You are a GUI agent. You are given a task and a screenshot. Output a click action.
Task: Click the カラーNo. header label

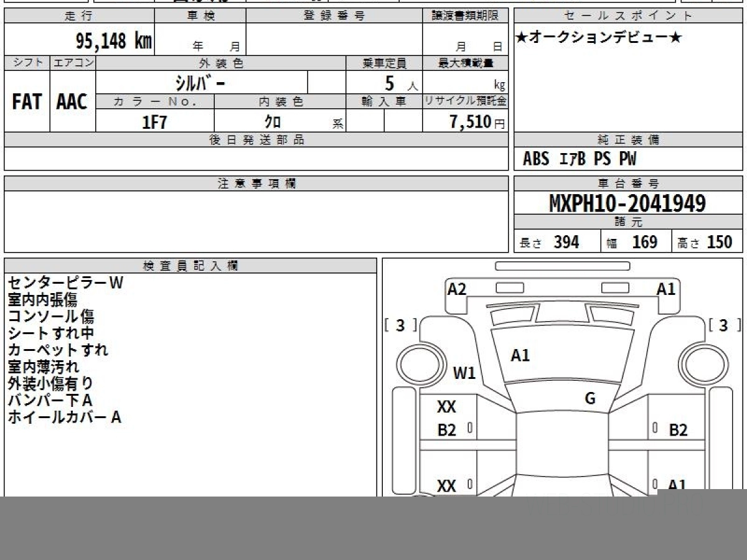[x=155, y=101]
